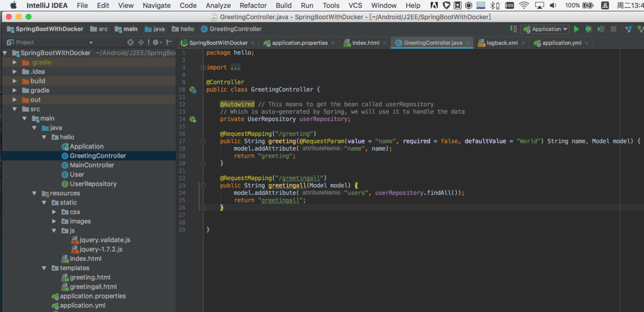Viewport: 644px width, 312px height.
Task: Open the Navigate menu
Action: (156, 6)
